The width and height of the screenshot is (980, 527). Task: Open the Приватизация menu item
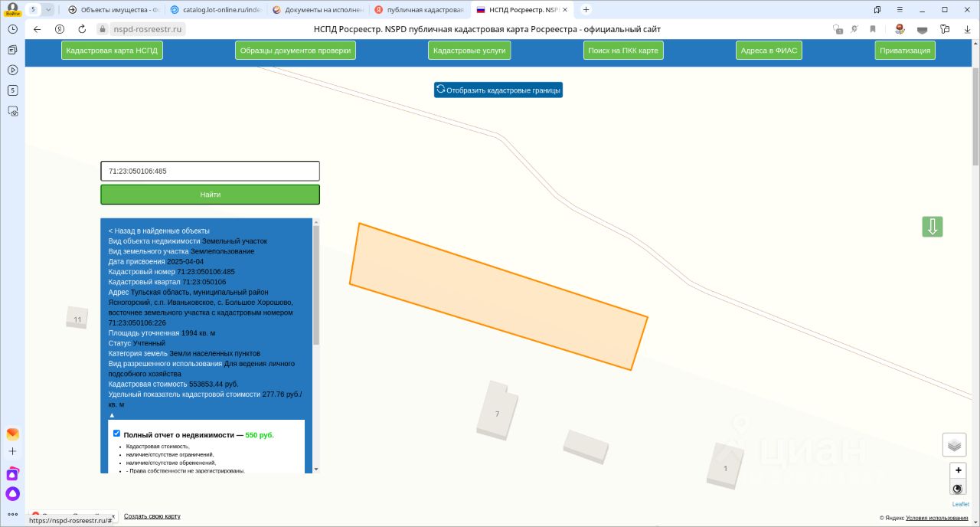coord(905,51)
